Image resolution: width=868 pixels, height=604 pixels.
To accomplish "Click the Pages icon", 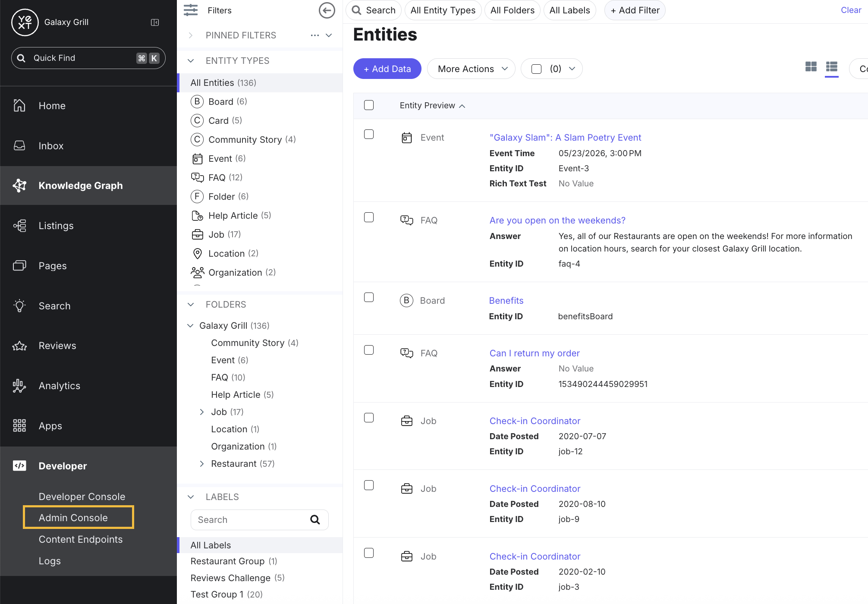I will tap(19, 266).
